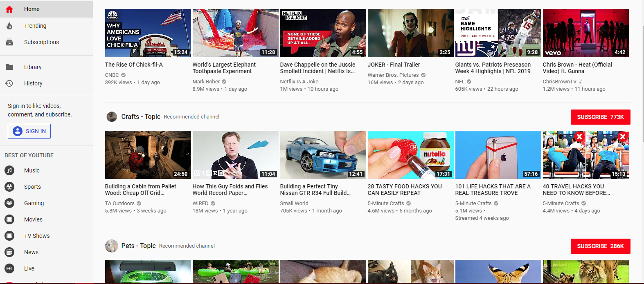Click the SIGN IN button
Screen dimensions: 644x284
click(x=29, y=131)
